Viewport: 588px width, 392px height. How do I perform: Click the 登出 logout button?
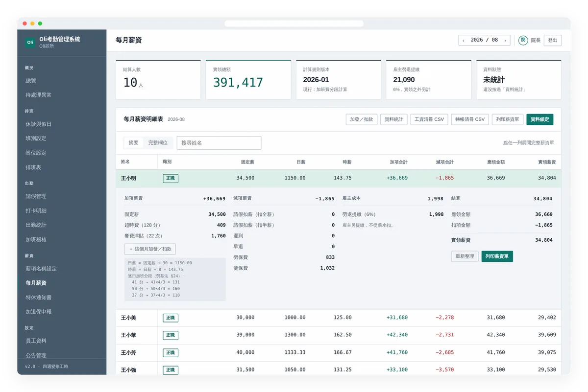pyautogui.click(x=552, y=41)
